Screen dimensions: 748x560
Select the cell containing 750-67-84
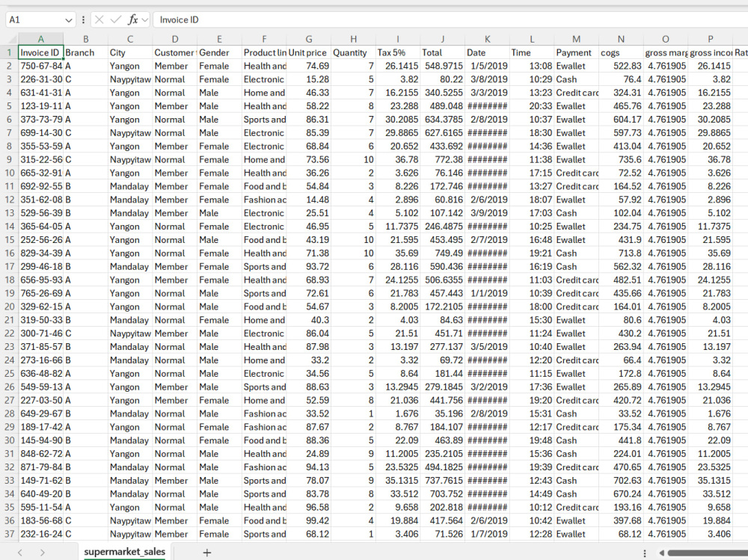click(40, 66)
